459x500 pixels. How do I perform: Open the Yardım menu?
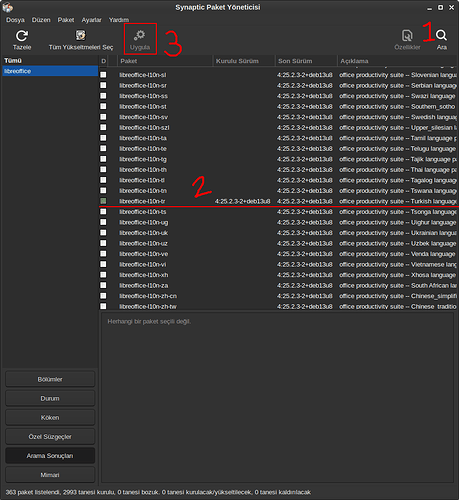tap(119, 20)
